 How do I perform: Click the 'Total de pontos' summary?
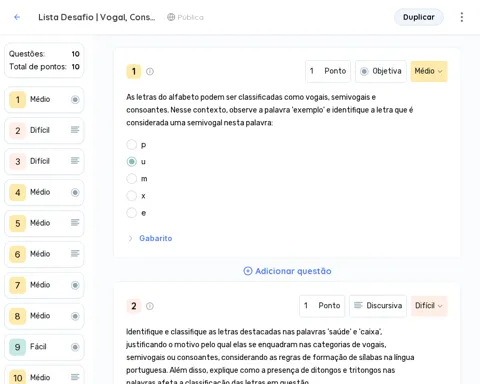tap(44, 67)
